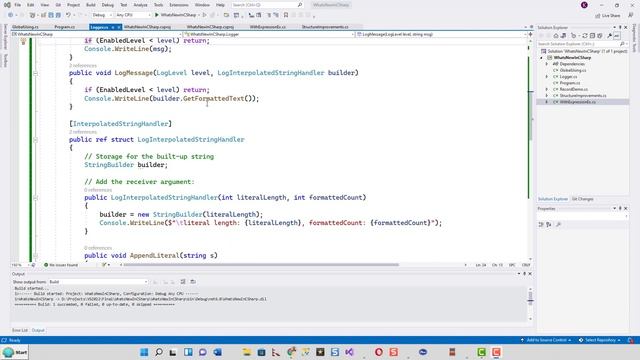Click the Categorized icon in Properties panel
This screenshot has height=360, width=640.
(541, 225)
